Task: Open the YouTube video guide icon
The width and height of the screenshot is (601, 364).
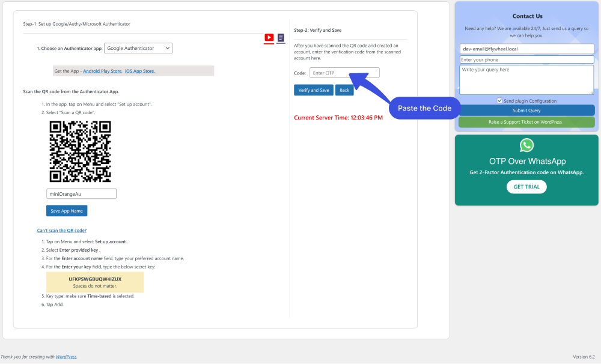Action: pos(269,38)
